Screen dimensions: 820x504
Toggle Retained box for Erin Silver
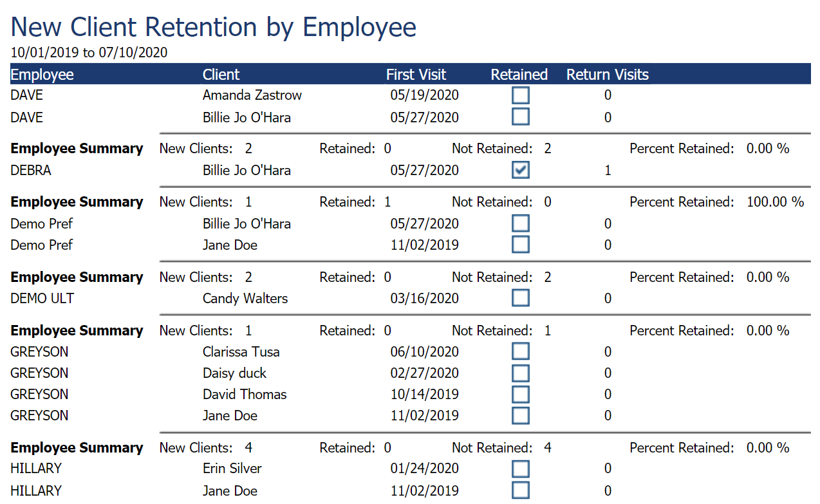520,468
